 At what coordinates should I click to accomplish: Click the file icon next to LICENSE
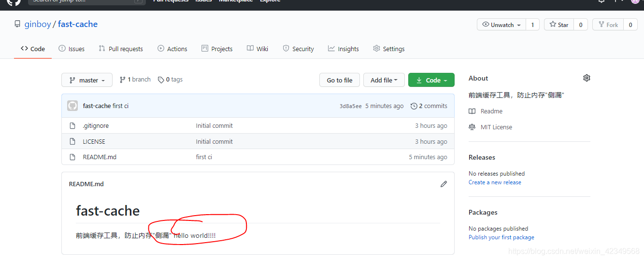pyautogui.click(x=72, y=141)
